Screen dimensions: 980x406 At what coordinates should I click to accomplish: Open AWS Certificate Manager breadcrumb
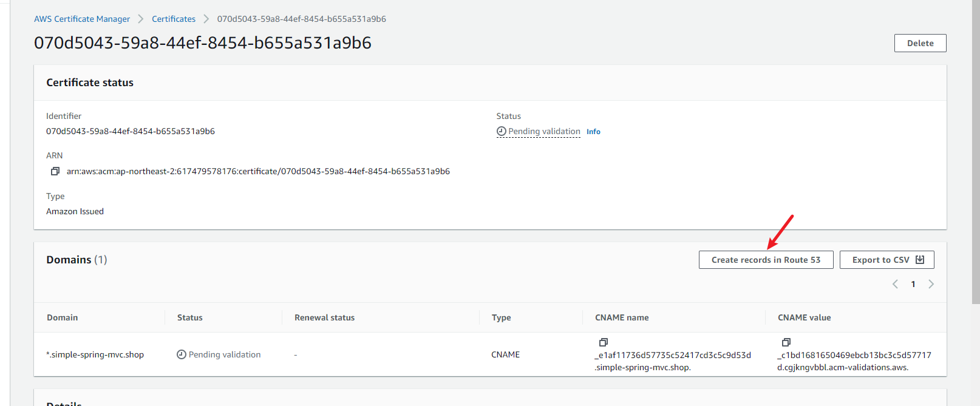(x=82, y=19)
